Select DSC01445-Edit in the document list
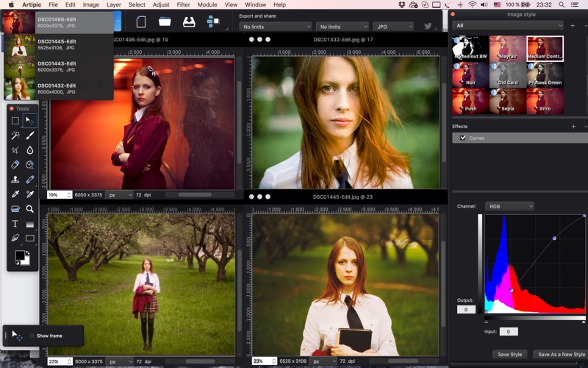 pos(59,44)
